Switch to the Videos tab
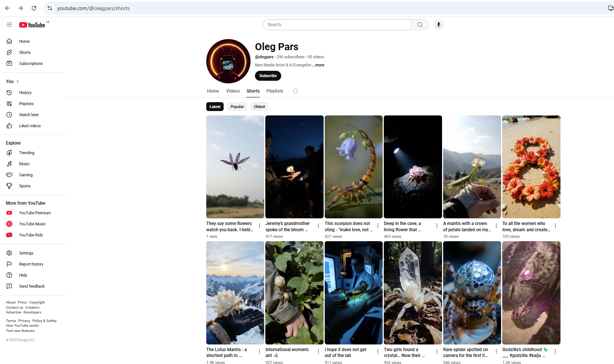The image size is (614, 364). [233, 91]
